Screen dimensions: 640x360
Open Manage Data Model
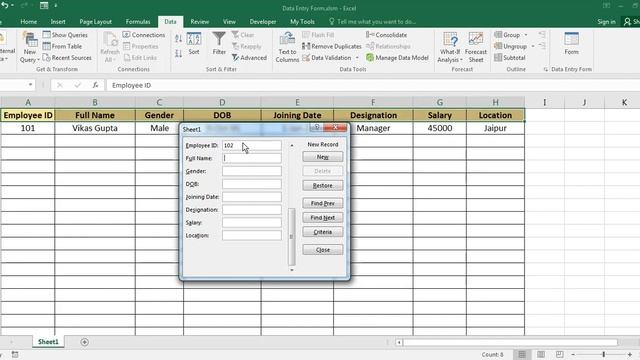(x=398, y=58)
